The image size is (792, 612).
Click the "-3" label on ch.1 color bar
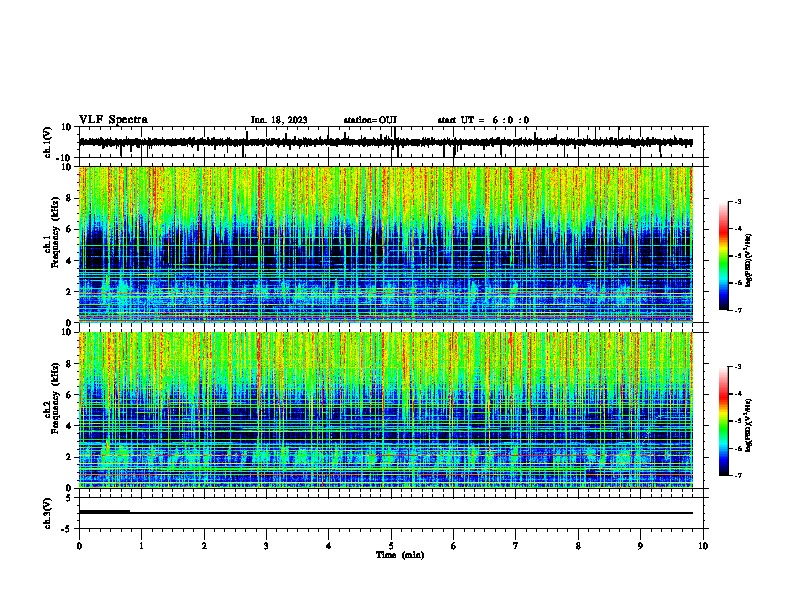tap(737, 201)
